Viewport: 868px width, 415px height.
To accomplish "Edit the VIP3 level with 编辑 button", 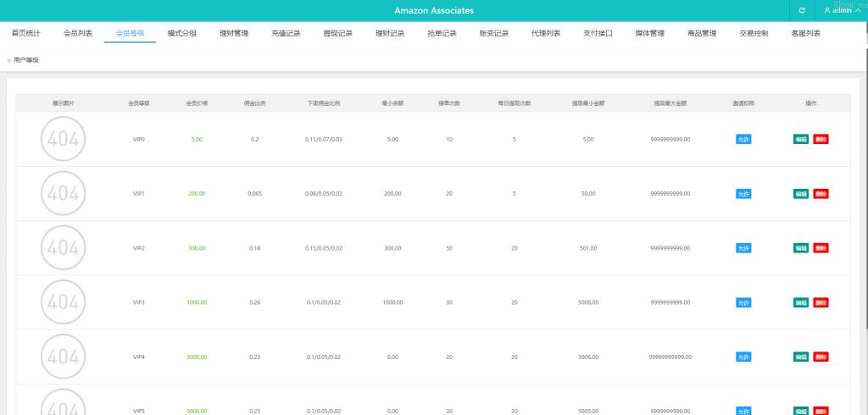I will click(x=800, y=302).
